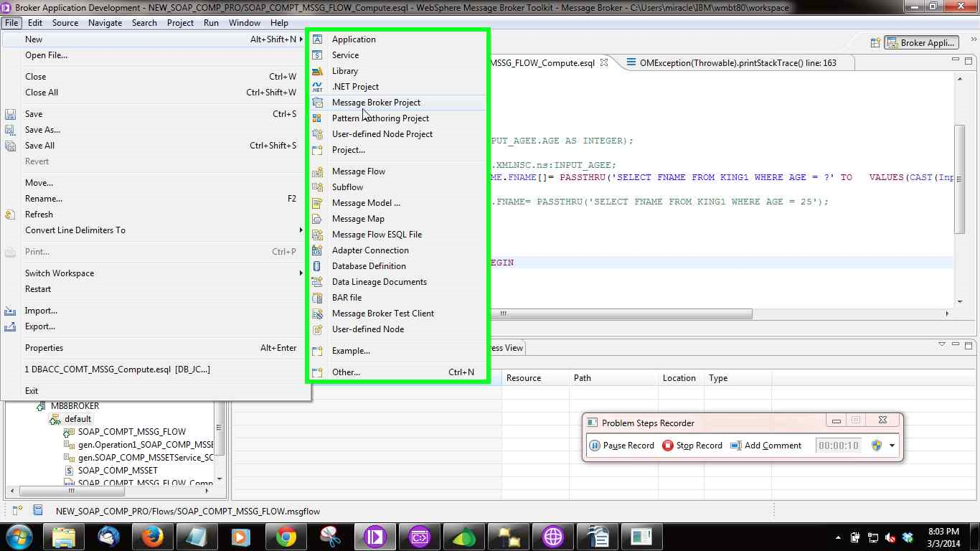Viewport: 980px width, 551px height.
Task: Click the Save icon in File menu
Action: click(10, 114)
